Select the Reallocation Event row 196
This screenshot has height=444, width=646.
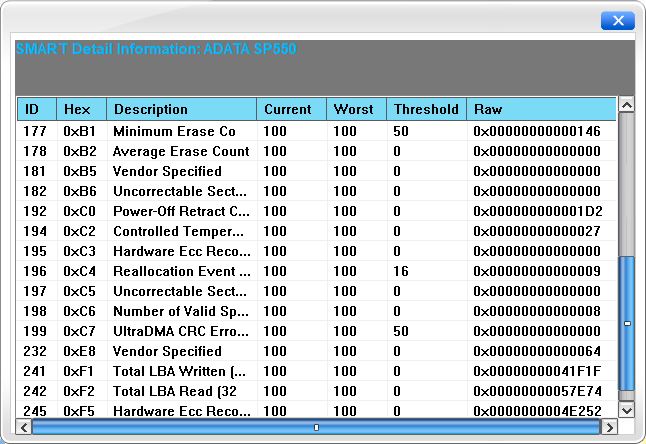316,271
